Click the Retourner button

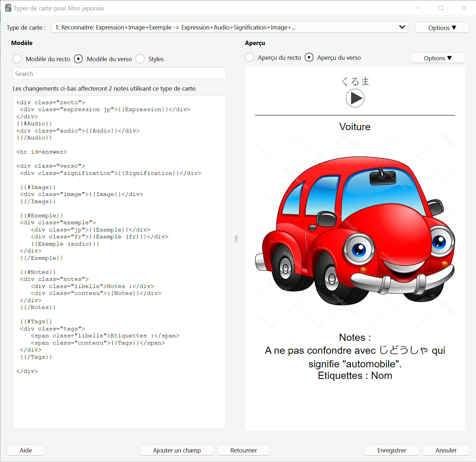coord(243,450)
